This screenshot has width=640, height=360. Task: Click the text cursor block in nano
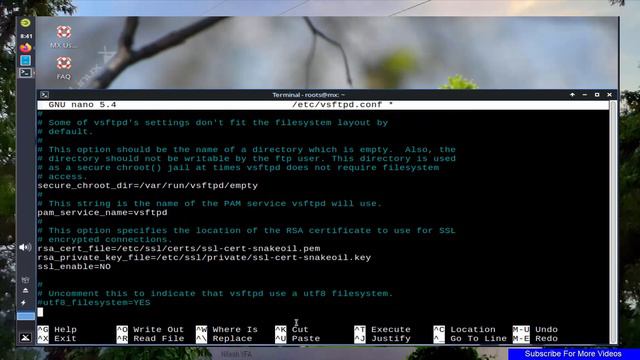tap(40, 312)
